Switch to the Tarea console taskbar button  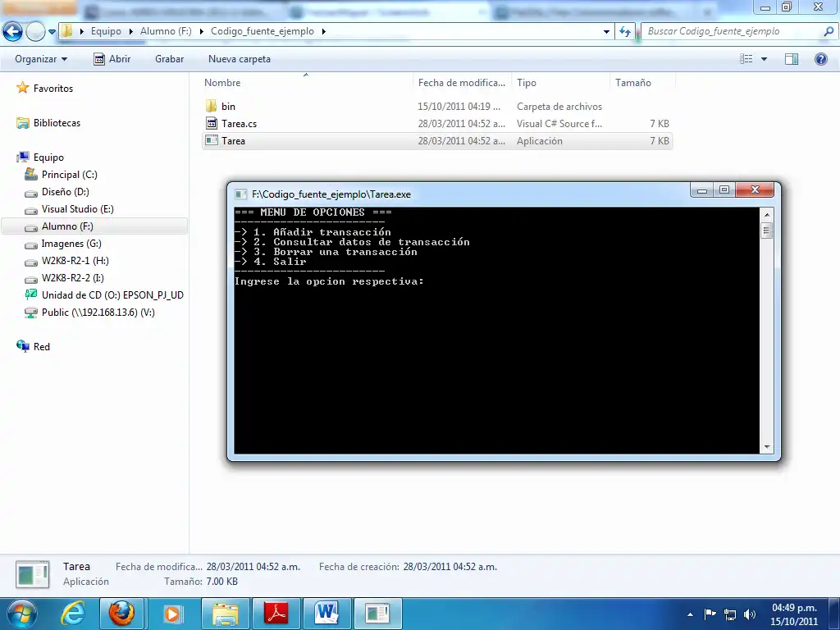point(377,614)
